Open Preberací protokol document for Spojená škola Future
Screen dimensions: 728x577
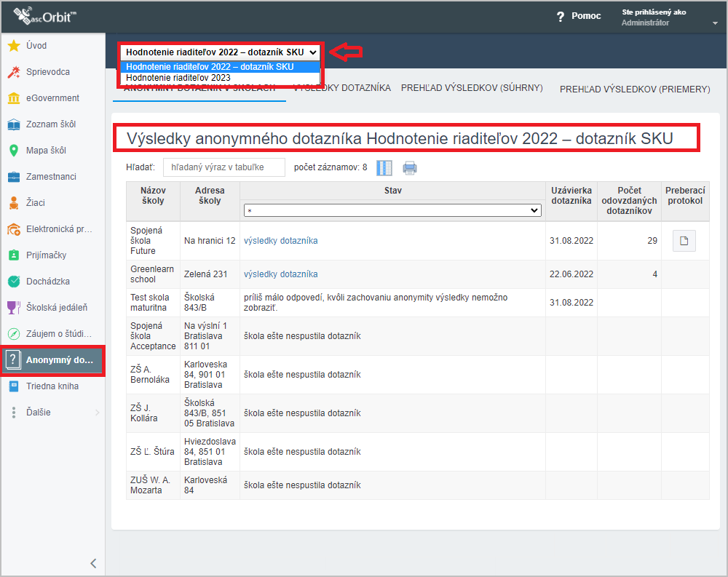click(x=684, y=241)
